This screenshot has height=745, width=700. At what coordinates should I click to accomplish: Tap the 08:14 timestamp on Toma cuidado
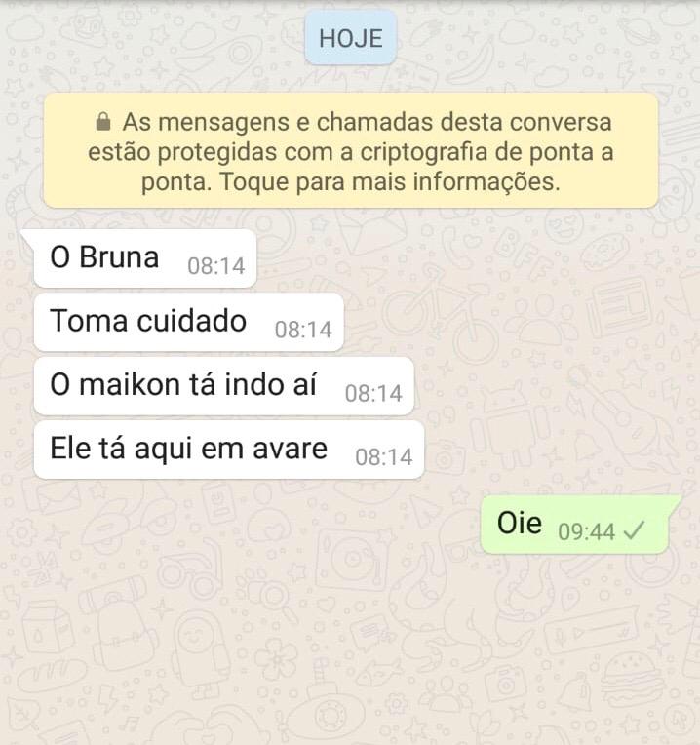[303, 330]
